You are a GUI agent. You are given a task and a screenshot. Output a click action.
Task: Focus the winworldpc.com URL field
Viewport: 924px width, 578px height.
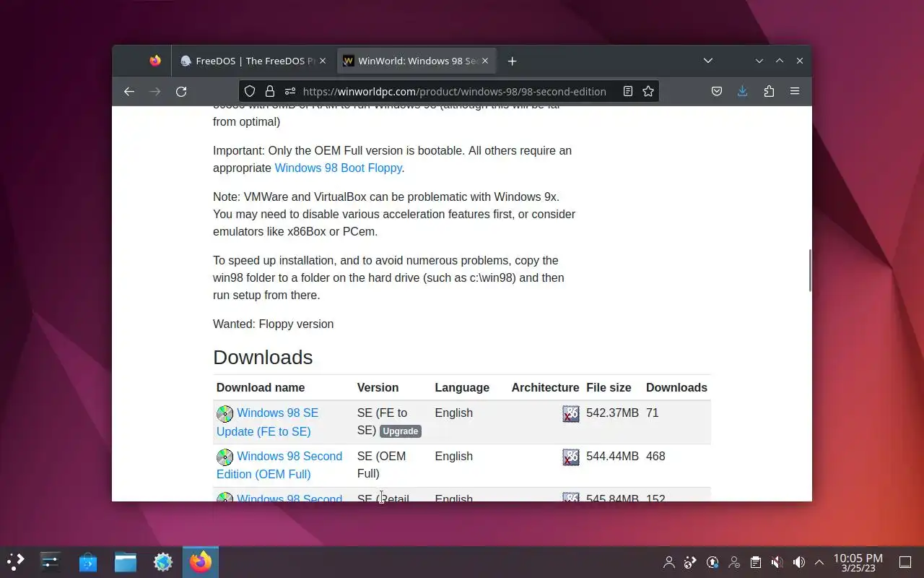454,91
